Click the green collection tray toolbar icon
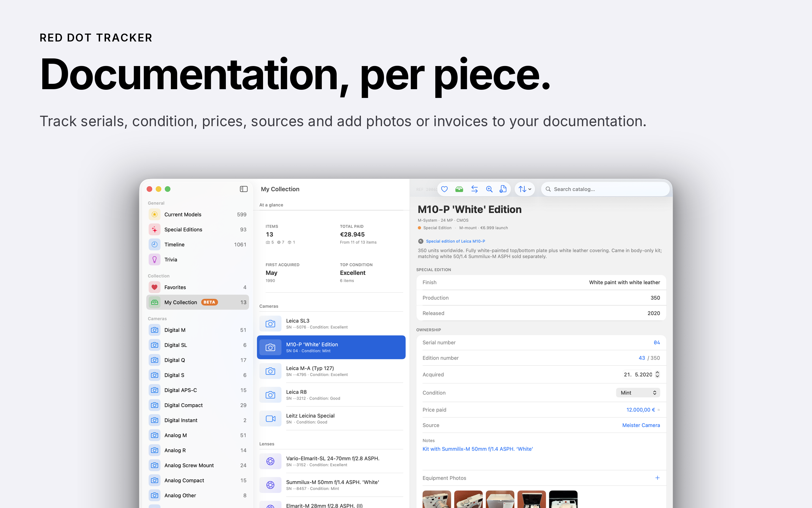This screenshot has height=508, width=812. pyautogui.click(x=459, y=189)
